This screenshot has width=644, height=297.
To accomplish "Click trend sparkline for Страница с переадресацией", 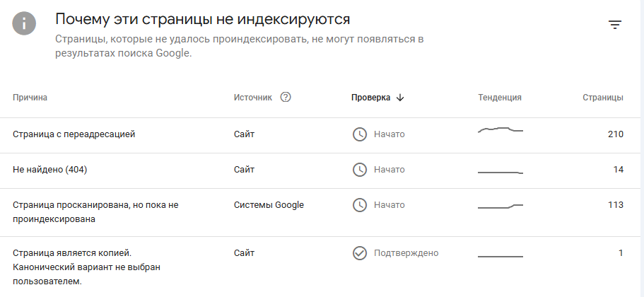I will pyautogui.click(x=500, y=130).
